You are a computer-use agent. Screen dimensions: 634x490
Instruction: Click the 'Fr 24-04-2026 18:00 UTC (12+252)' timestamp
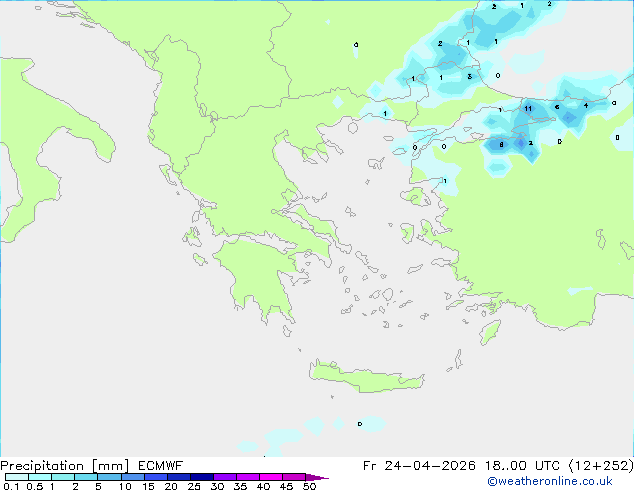(498, 466)
